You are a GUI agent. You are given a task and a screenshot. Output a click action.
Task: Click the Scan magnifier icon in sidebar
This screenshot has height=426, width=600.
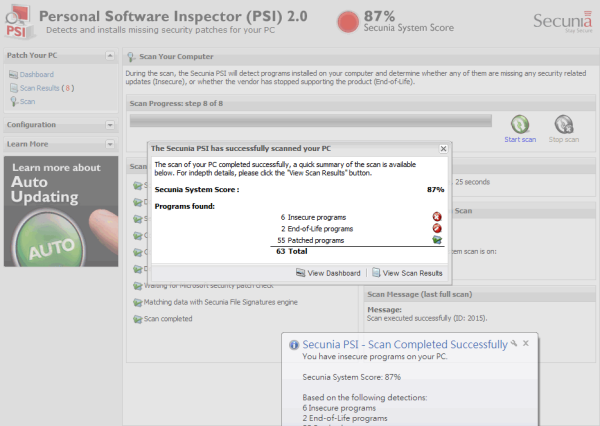click(x=14, y=101)
